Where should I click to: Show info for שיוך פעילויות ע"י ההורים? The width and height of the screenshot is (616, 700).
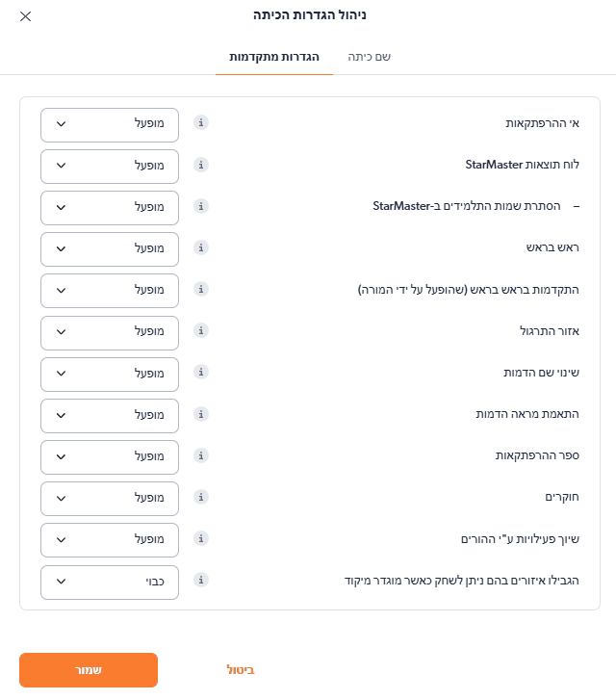click(201, 538)
